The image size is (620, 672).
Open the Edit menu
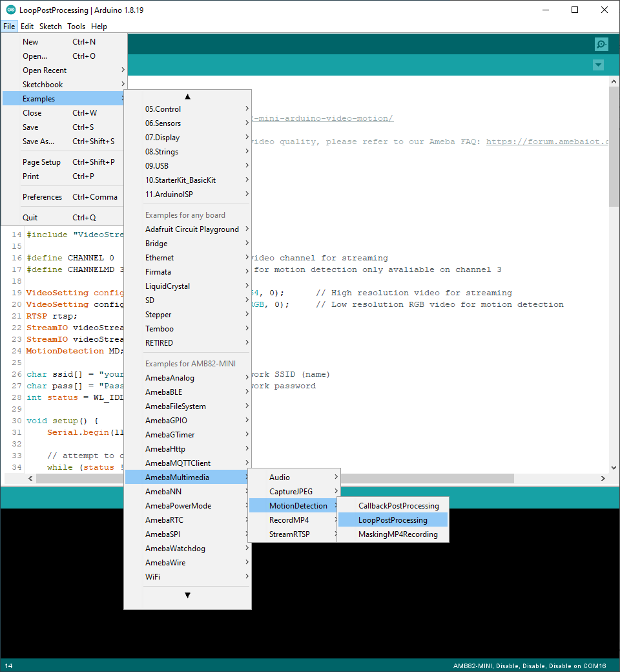(x=27, y=26)
